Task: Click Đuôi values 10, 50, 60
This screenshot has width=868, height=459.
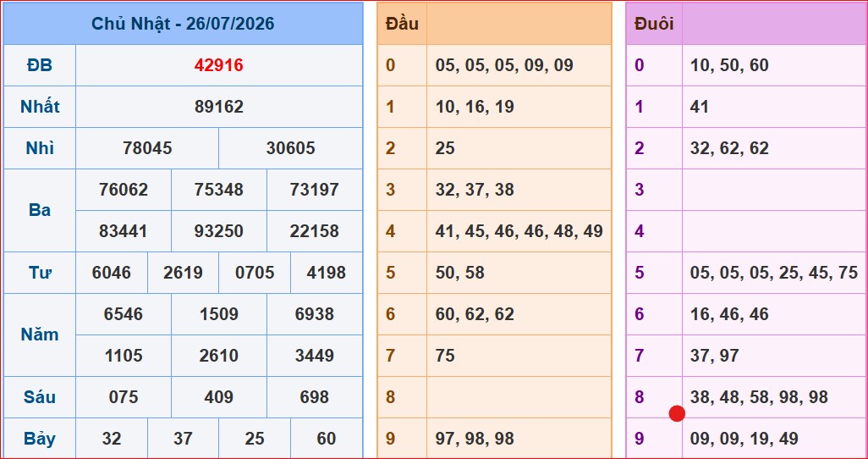Action: [729, 65]
